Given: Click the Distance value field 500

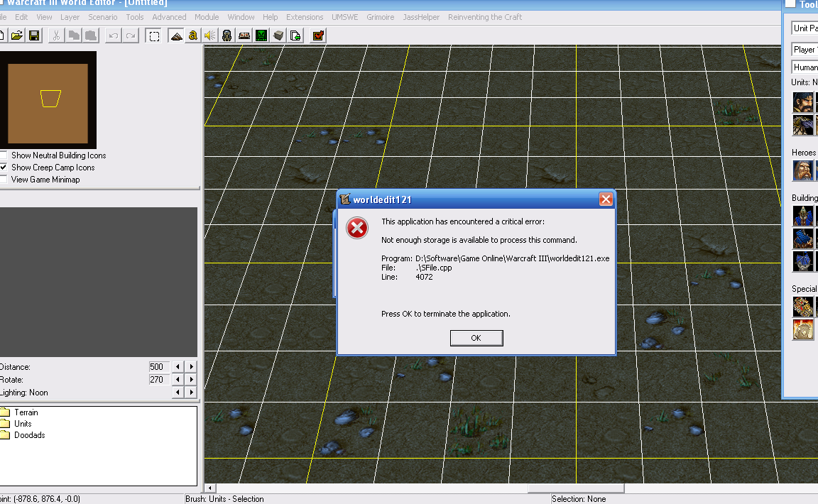Looking at the screenshot, I should 158,367.
